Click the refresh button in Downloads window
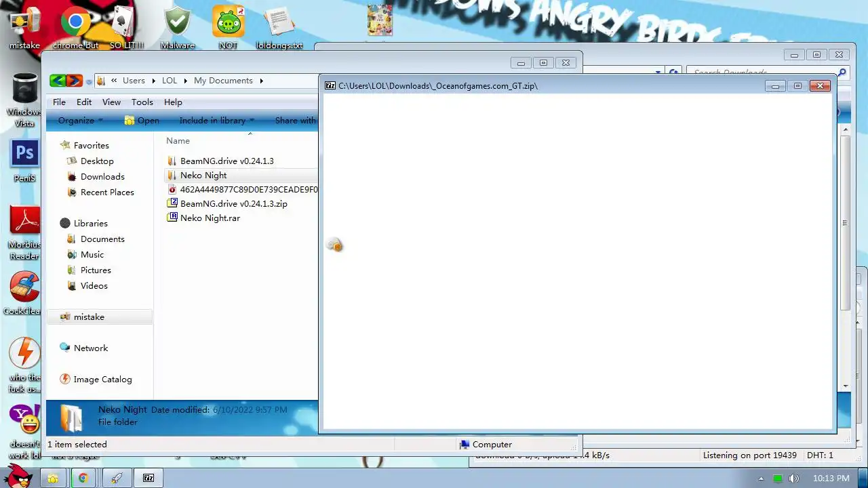 coord(673,71)
